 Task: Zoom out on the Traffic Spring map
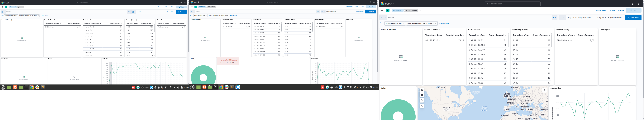pos(422,95)
